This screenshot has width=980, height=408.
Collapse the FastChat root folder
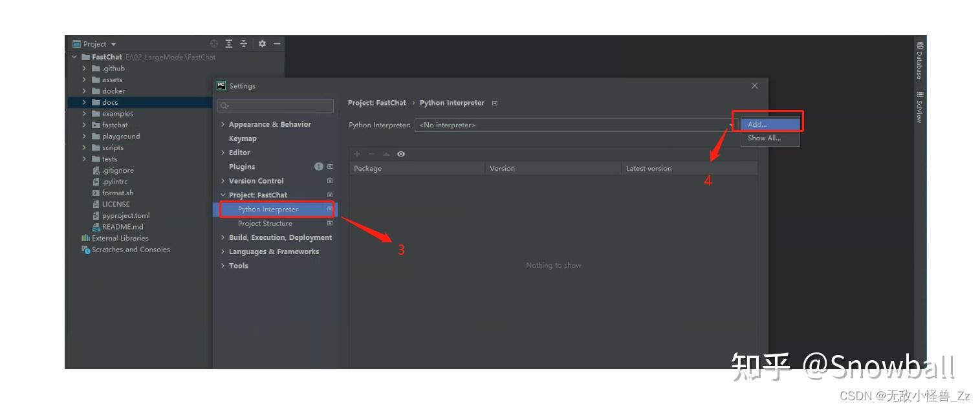coord(74,57)
